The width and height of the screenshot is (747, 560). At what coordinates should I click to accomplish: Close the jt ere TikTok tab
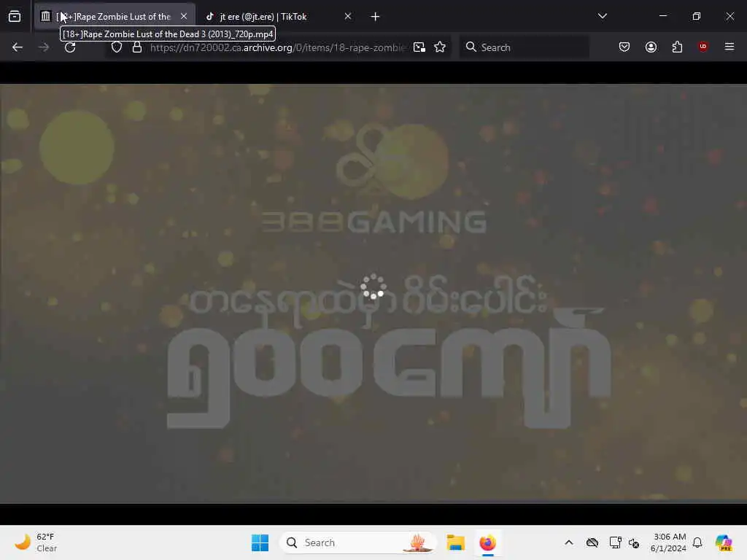348,17
